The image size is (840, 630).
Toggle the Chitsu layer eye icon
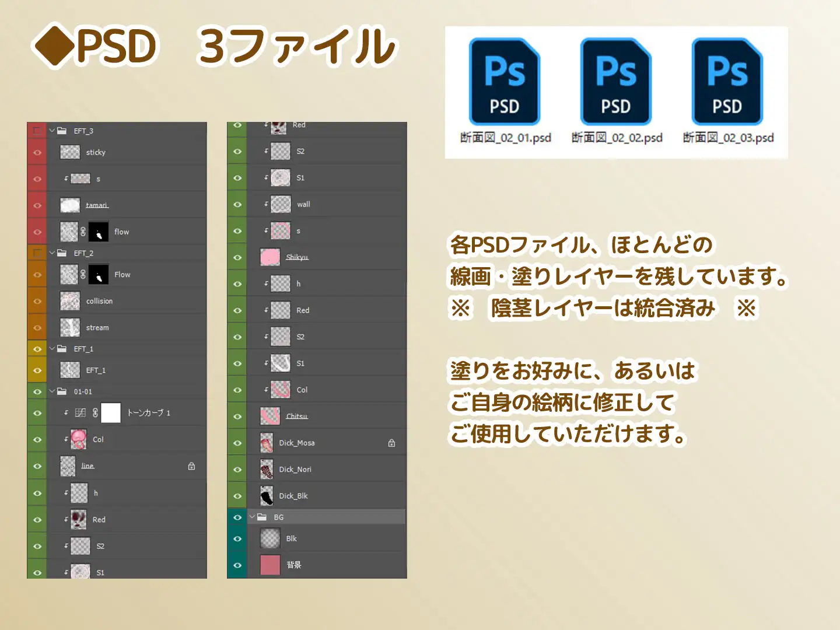pos(237,416)
